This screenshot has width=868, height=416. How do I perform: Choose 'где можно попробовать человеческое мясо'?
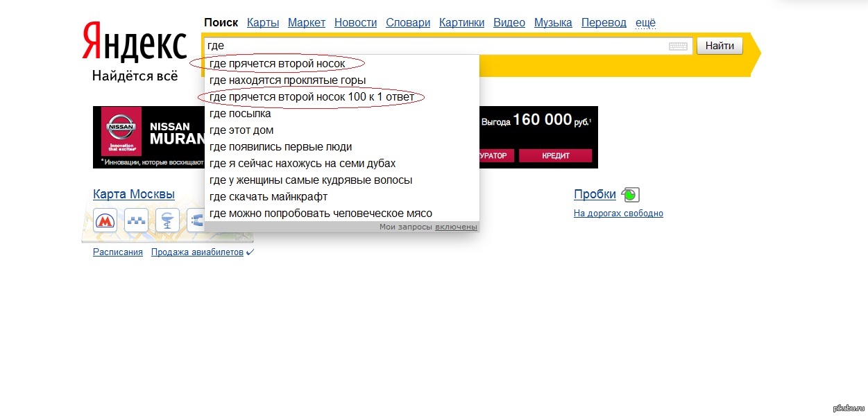[341, 214]
